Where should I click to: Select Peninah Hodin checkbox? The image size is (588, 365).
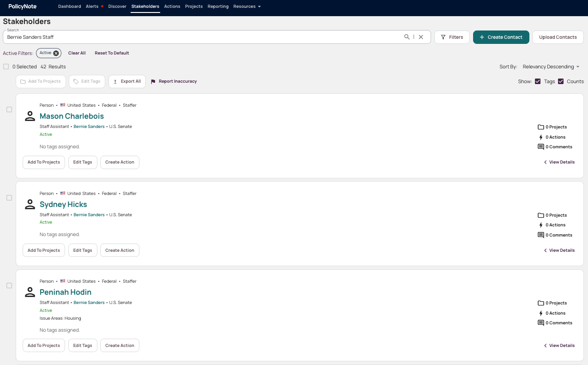[9, 286]
